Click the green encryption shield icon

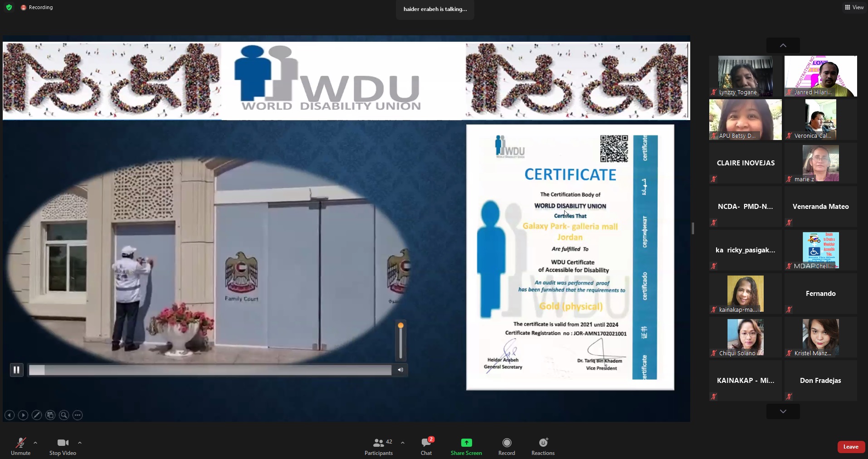click(9, 7)
